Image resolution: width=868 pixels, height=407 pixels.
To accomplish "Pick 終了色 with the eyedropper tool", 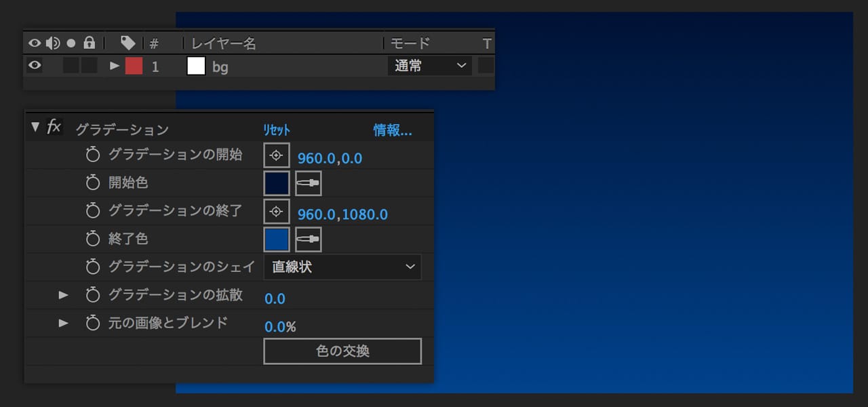I will tap(309, 239).
